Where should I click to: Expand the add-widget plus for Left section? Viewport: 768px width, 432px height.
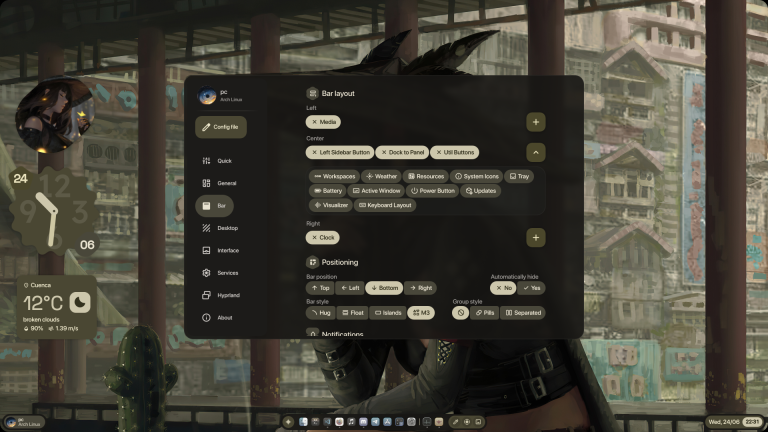point(536,122)
